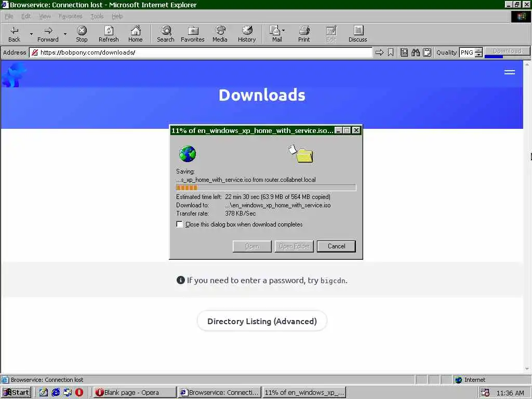Open the Tools menu
Image resolution: width=532 pixels, height=399 pixels.
click(97, 16)
